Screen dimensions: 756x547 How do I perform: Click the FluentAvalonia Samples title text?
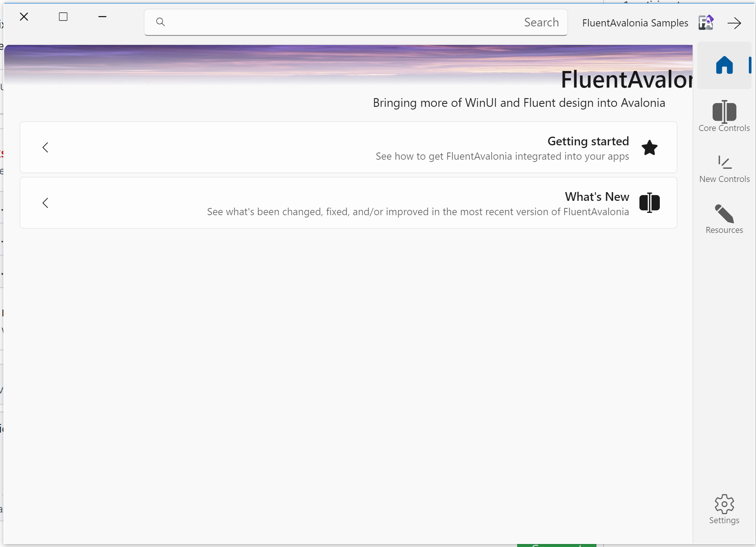pyautogui.click(x=635, y=23)
